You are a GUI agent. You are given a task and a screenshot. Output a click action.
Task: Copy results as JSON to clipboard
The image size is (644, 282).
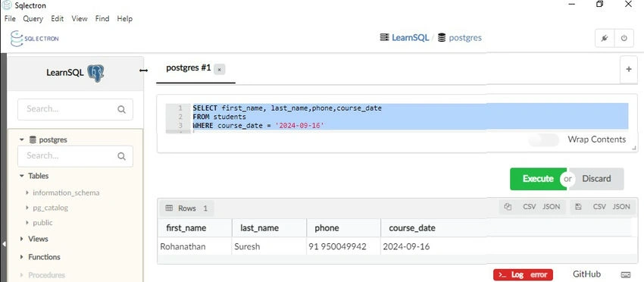tap(551, 207)
